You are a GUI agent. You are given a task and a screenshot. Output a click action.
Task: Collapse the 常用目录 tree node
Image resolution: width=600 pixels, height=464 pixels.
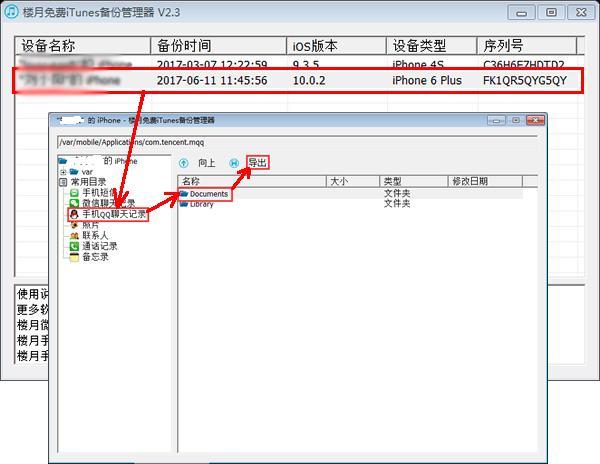click(63, 182)
